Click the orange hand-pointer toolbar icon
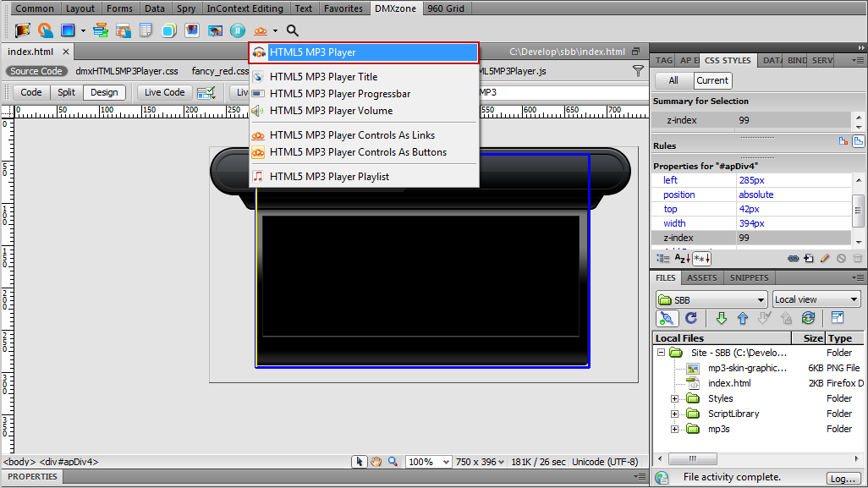The width and height of the screenshot is (868, 488). [x=46, y=30]
